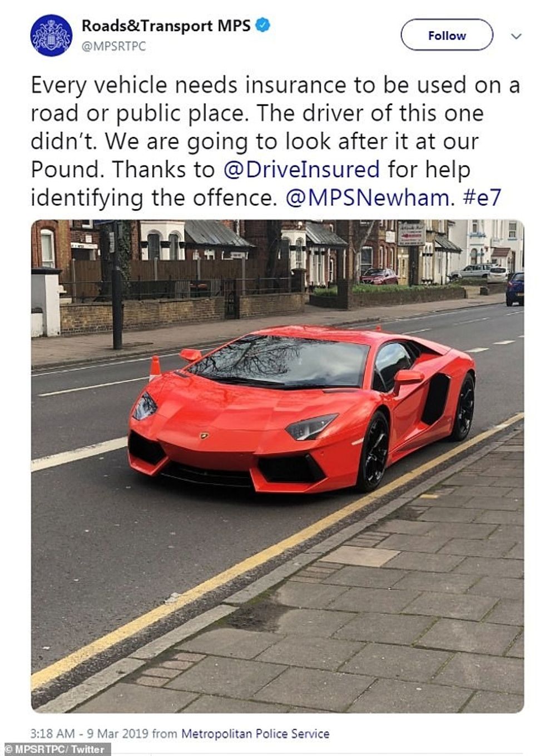Open the Roads&Transport MPS profile name
Viewport: 545px width, 756px height.
point(166,26)
